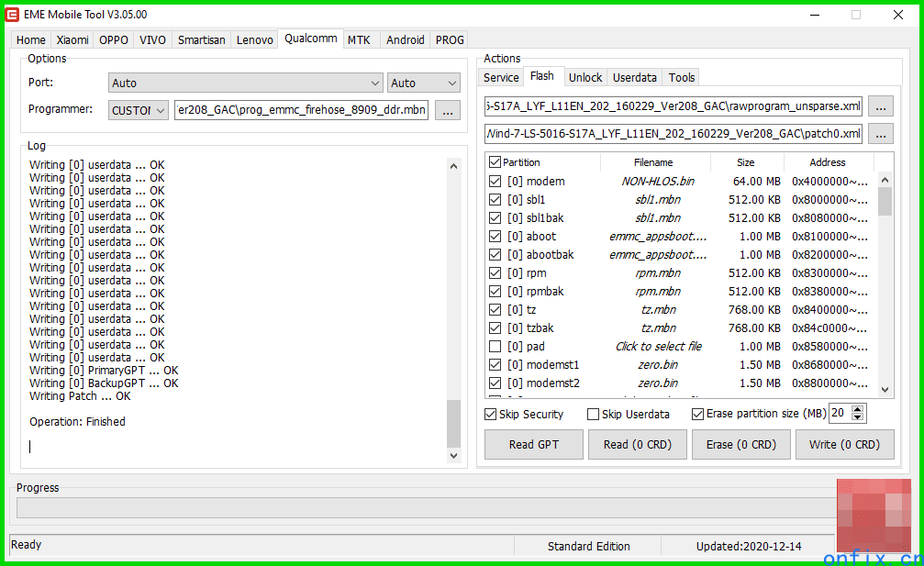The width and height of the screenshot is (924, 566).
Task: Select the PROG tab
Action: click(x=450, y=40)
